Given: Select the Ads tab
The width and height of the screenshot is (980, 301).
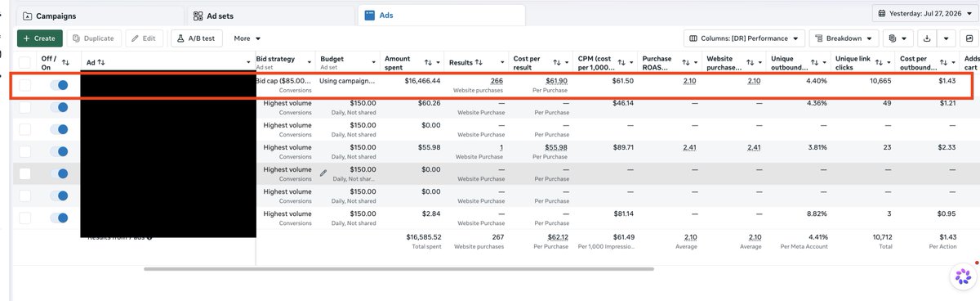Looking at the screenshot, I should pyautogui.click(x=441, y=16).
